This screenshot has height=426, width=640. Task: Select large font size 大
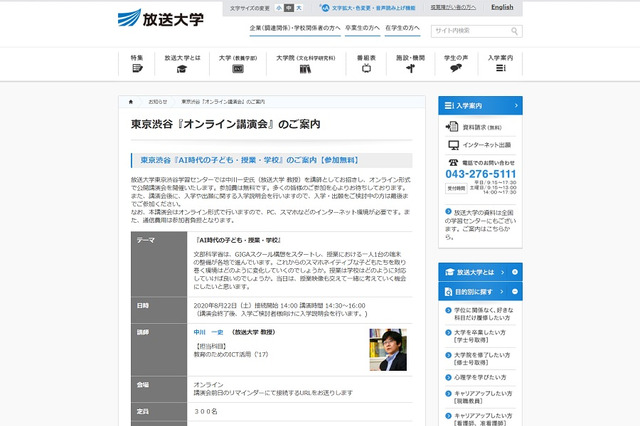[x=299, y=8]
